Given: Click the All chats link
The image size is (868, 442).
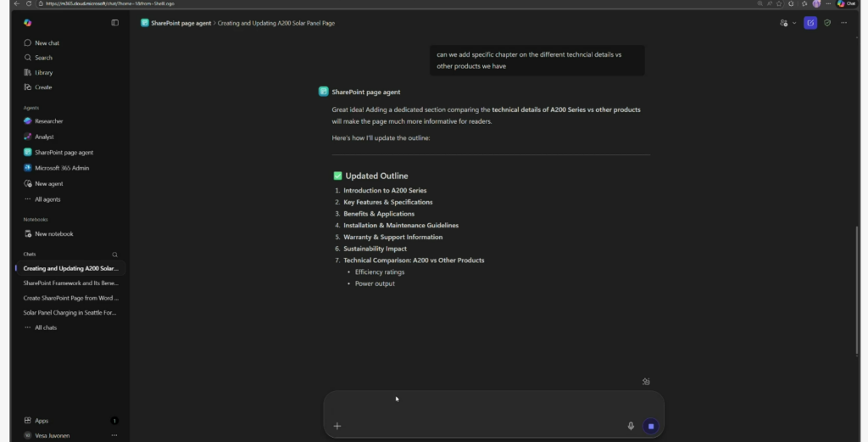Looking at the screenshot, I should click(x=45, y=327).
